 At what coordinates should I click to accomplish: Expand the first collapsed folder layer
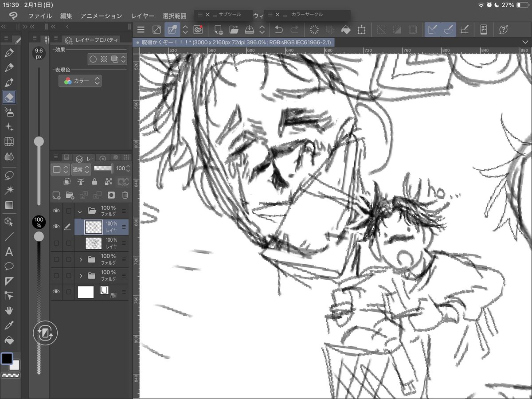[x=81, y=259]
